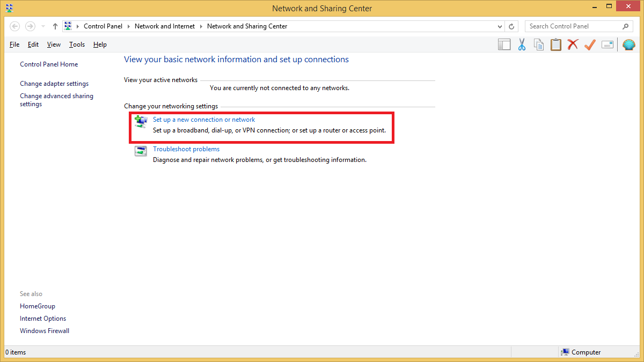Open Troubleshoot problems link
The image size is (644, 362).
[x=186, y=149]
